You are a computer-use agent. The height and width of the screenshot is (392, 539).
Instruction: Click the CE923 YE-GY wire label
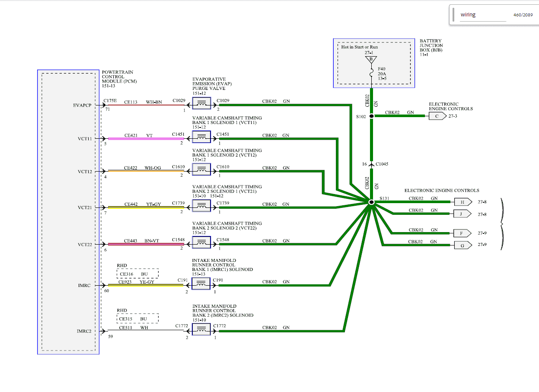pos(137,282)
